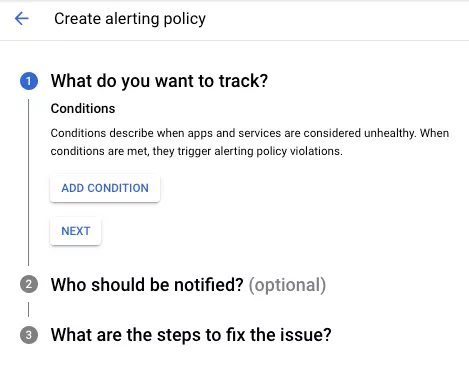The height and width of the screenshot is (372, 469).
Task: Click the word 'unhealthy' in the description
Action: pos(389,133)
